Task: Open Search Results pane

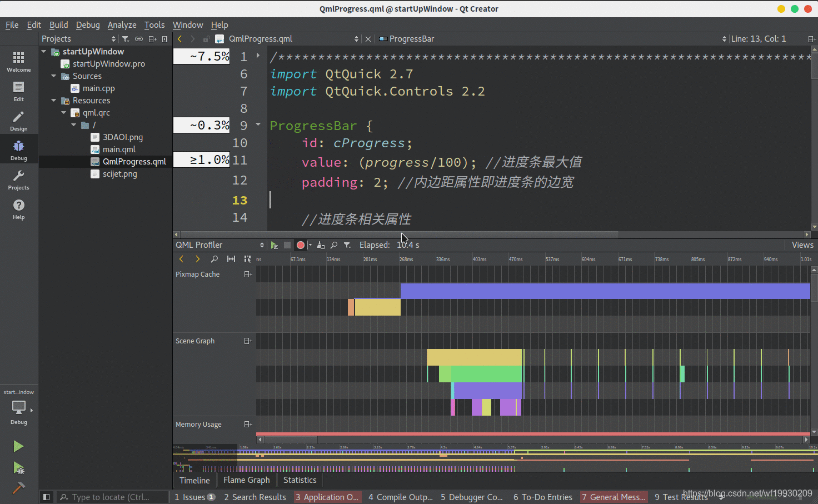Action: coord(255,497)
